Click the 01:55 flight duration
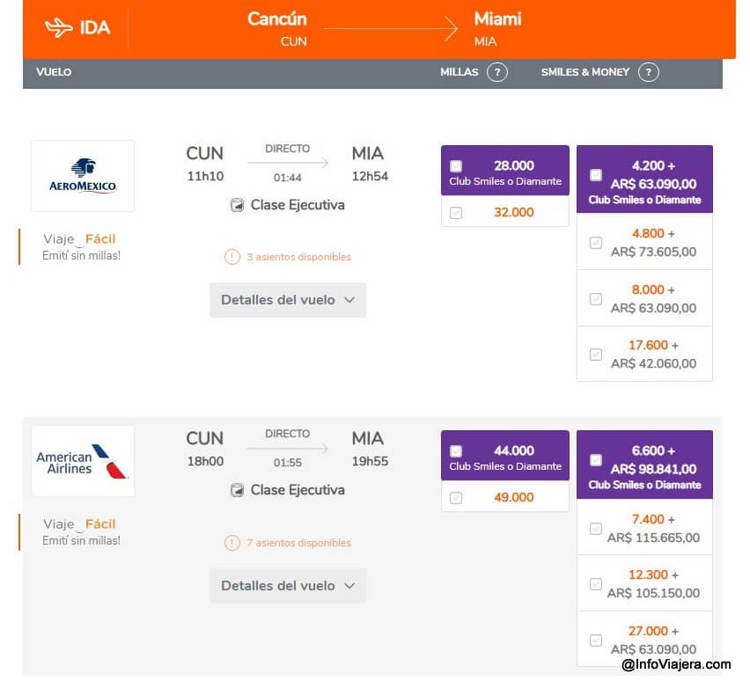This screenshot has height=688, width=750. coord(287,463)
